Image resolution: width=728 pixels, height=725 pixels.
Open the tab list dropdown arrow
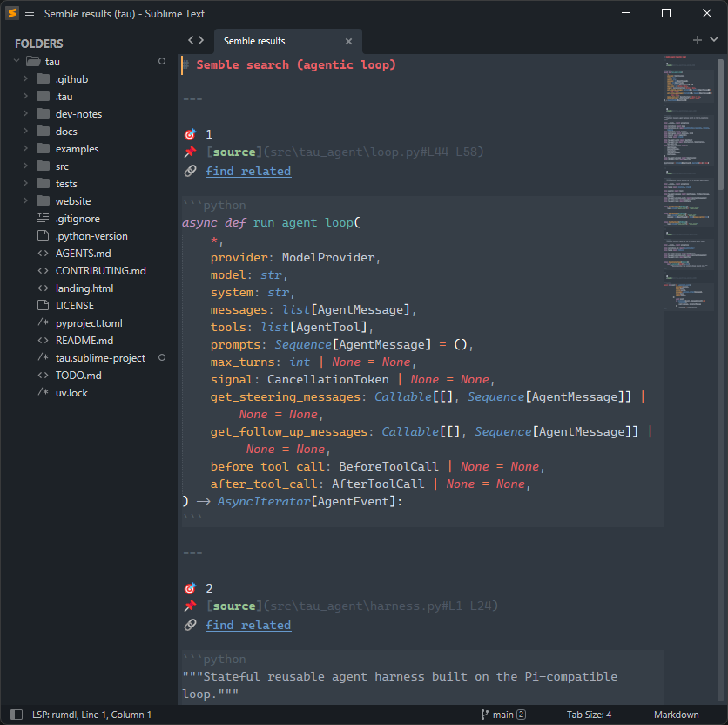714,40
